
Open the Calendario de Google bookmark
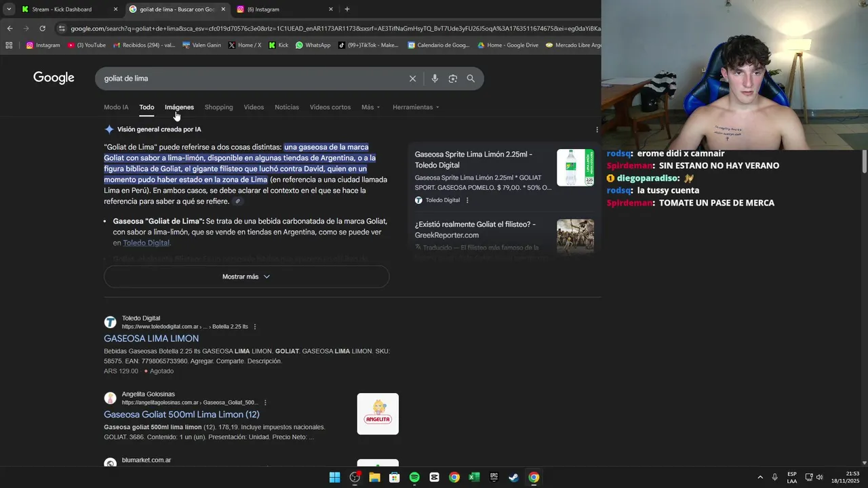pos(439,45)
